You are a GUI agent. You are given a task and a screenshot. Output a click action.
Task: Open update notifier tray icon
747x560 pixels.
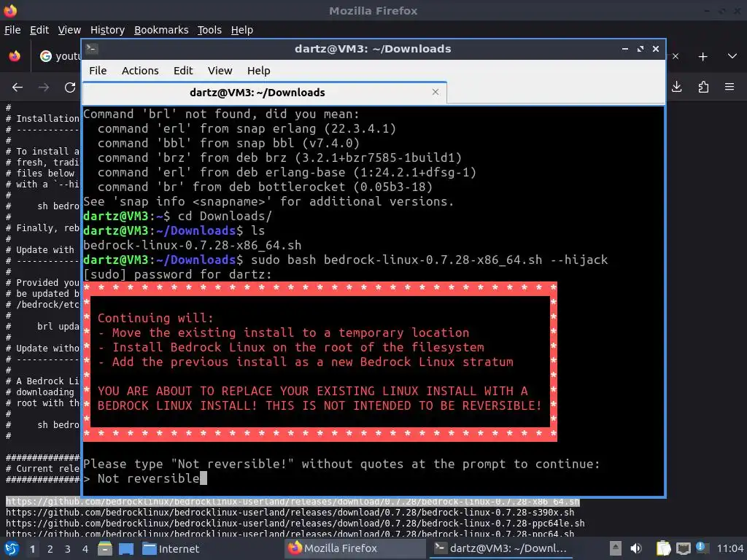pyautogui.click(x=702, y=548)
